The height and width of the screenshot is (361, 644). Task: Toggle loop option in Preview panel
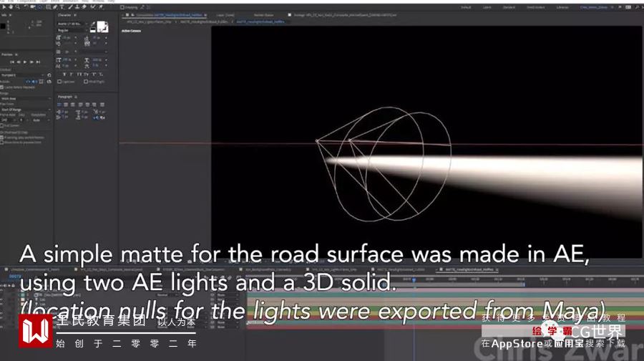tap(49, 82)
